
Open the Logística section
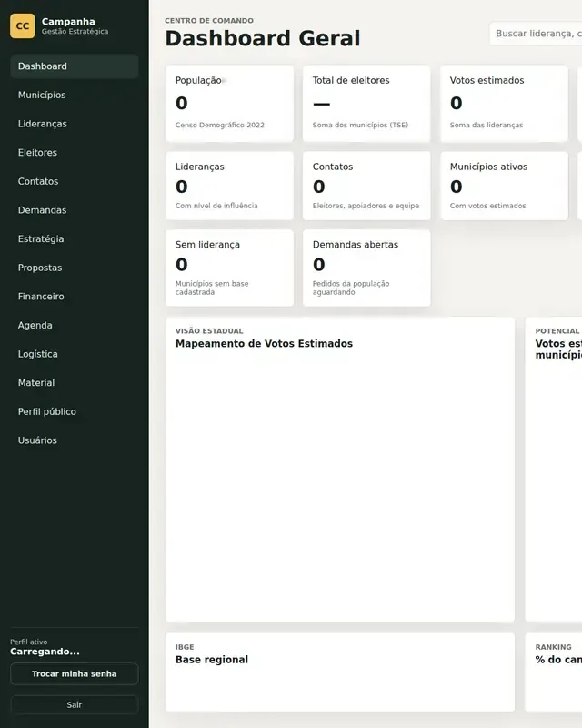(x=75, y=354)
